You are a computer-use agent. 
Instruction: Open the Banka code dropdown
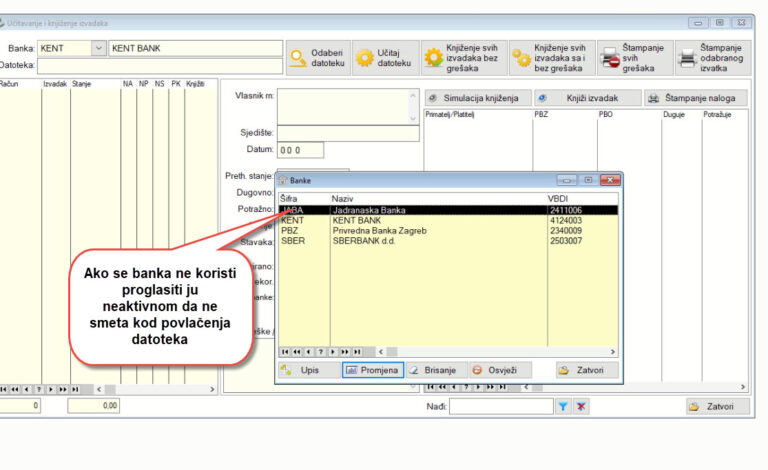pos(98,48)
